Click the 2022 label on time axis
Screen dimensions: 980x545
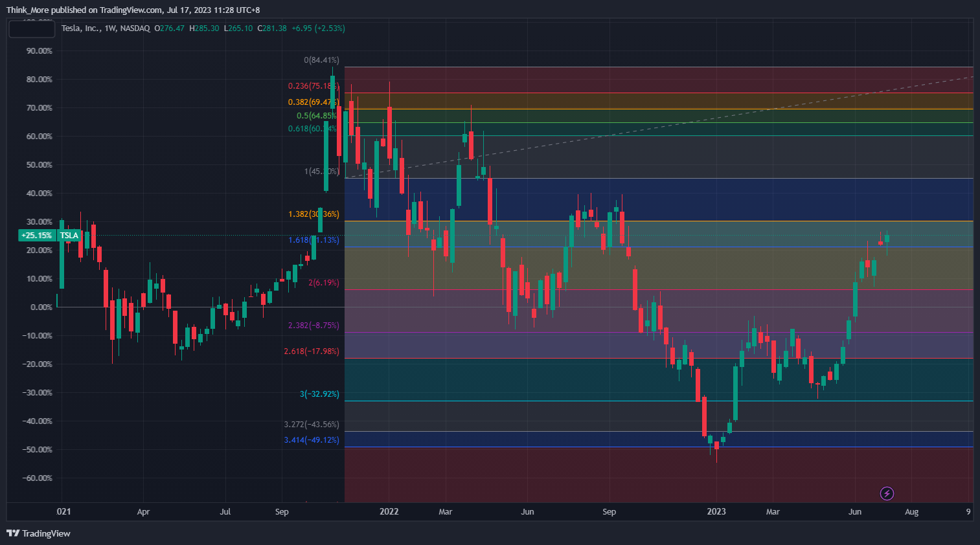pos(389,512)
